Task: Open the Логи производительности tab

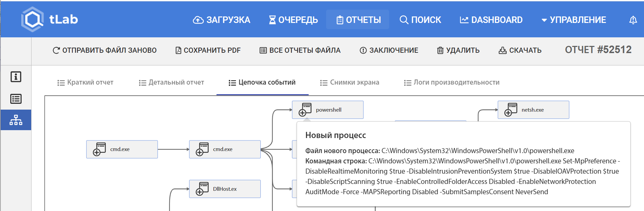Action: click(451, 83)
